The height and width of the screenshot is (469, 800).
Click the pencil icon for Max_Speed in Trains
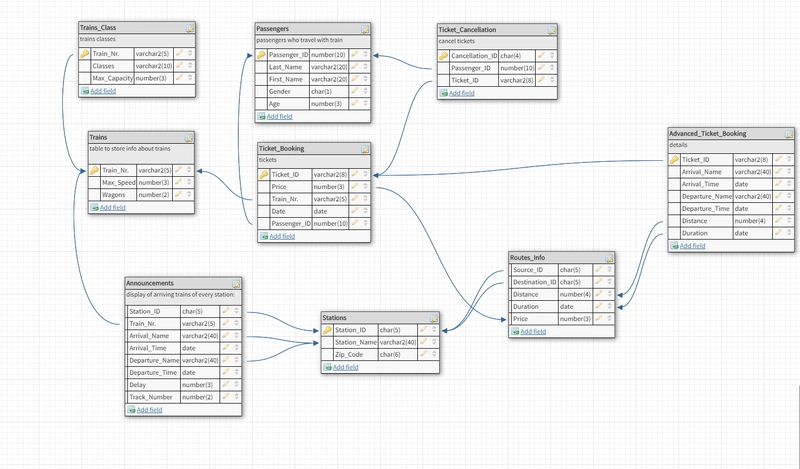tap(179, 182)
